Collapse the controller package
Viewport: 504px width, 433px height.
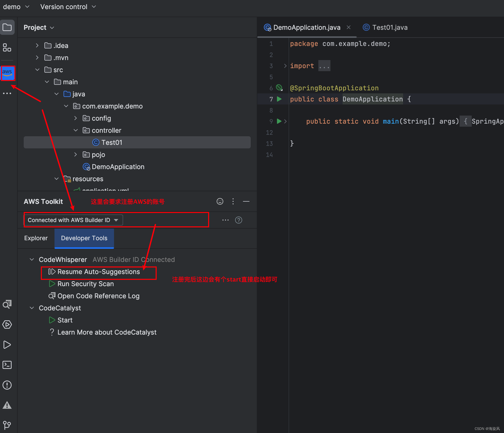click(x=76, y=130)
